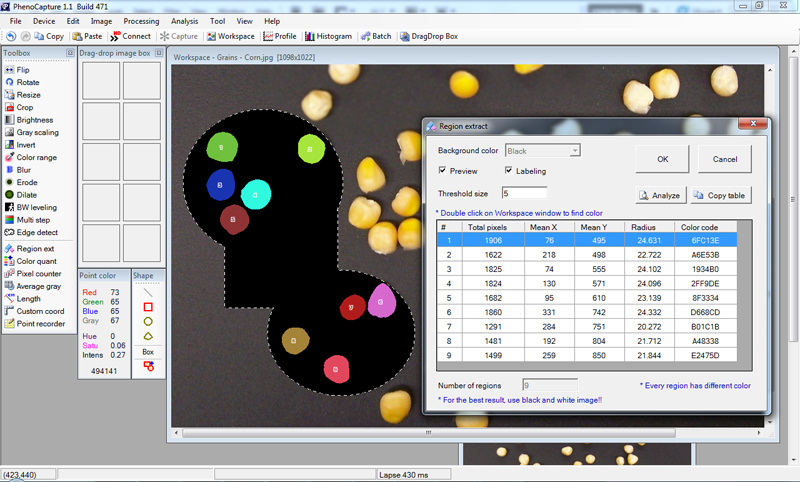Click the Threshold size input field
Viewport: 800px width, 482px height.
point(524,193)
